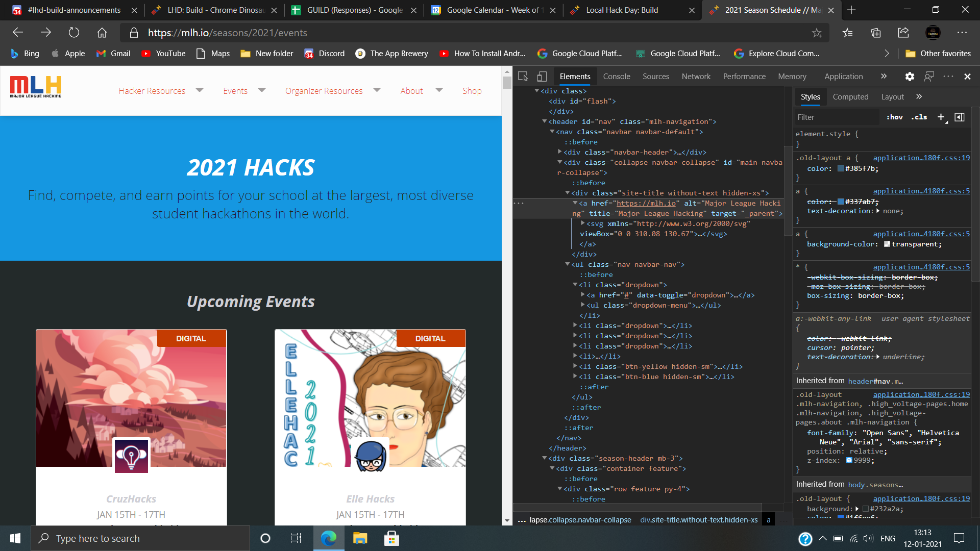Visit the Shop link in navigation
The width and height of the screenshot is (980, 551).
point(472,90)
